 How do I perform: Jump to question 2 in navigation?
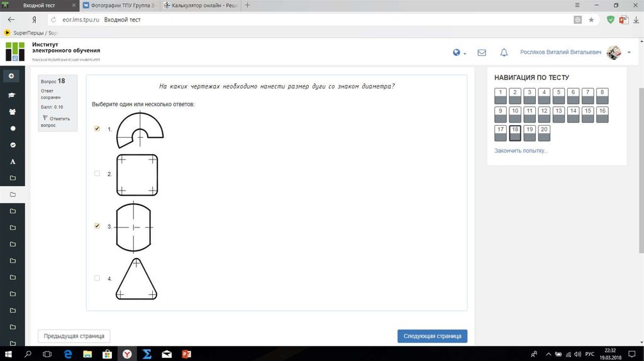[x=514, y=96]
